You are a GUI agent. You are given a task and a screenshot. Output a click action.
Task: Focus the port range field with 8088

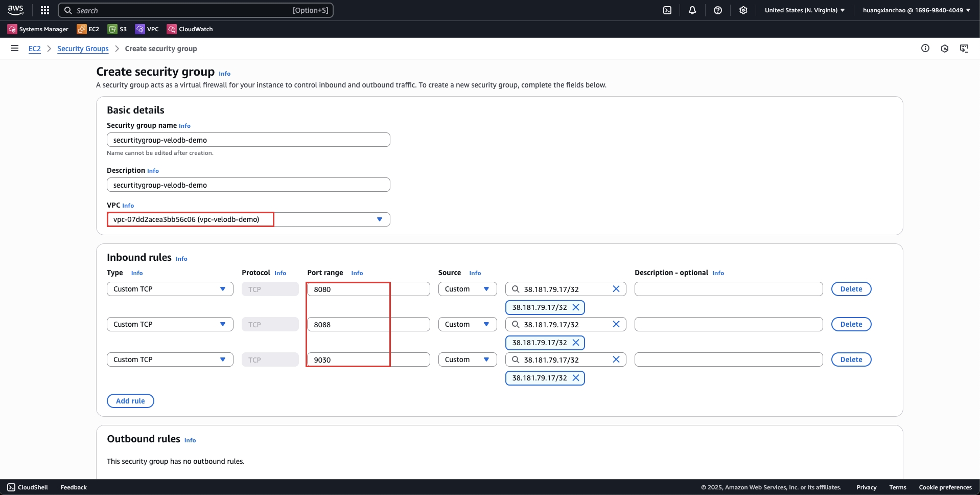(x=368, y=324)
